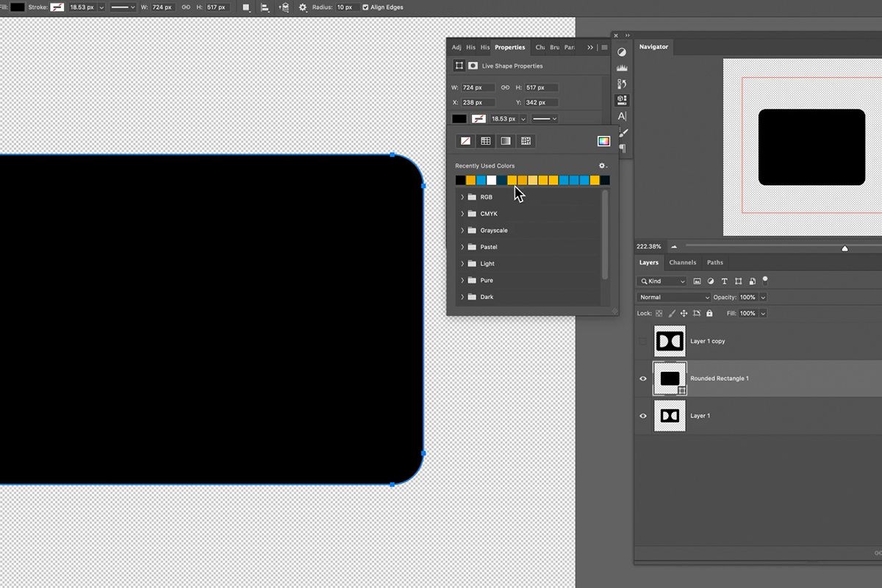
Task: Filter layers by shape layers
Action: click(x=738, y=281)
